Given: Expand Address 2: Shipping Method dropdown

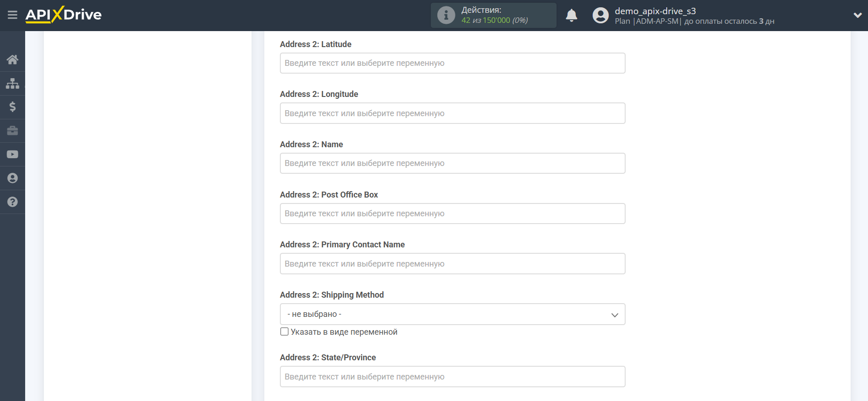Looking at the screenshot, I should (452, 314).
